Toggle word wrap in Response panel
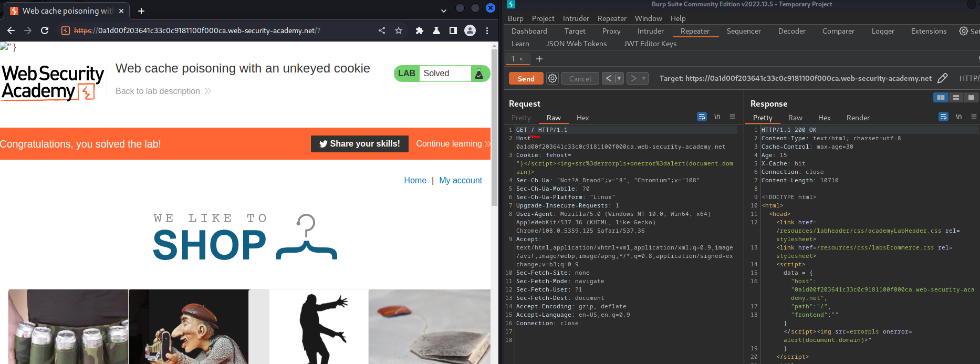This screenshot has width=980, height=364. (943, 117)
